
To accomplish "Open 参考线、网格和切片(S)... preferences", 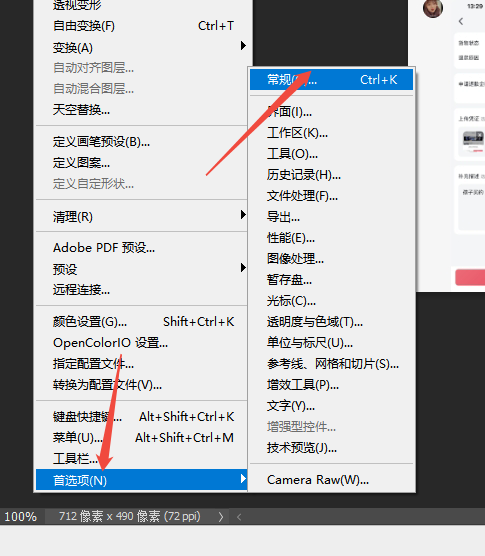I will (331, 364).
